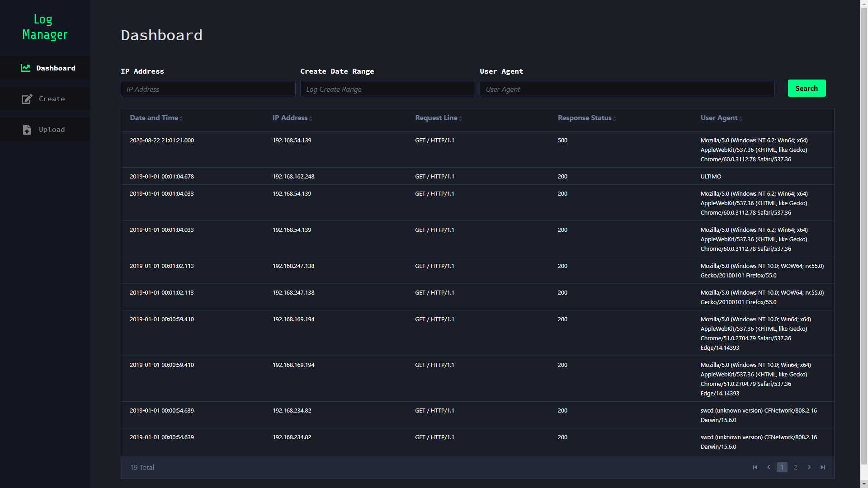This screenshot has height=488, width=868.
Task: Go to page 2 of results
Action: pyautogui.click(x=796, y=468)
